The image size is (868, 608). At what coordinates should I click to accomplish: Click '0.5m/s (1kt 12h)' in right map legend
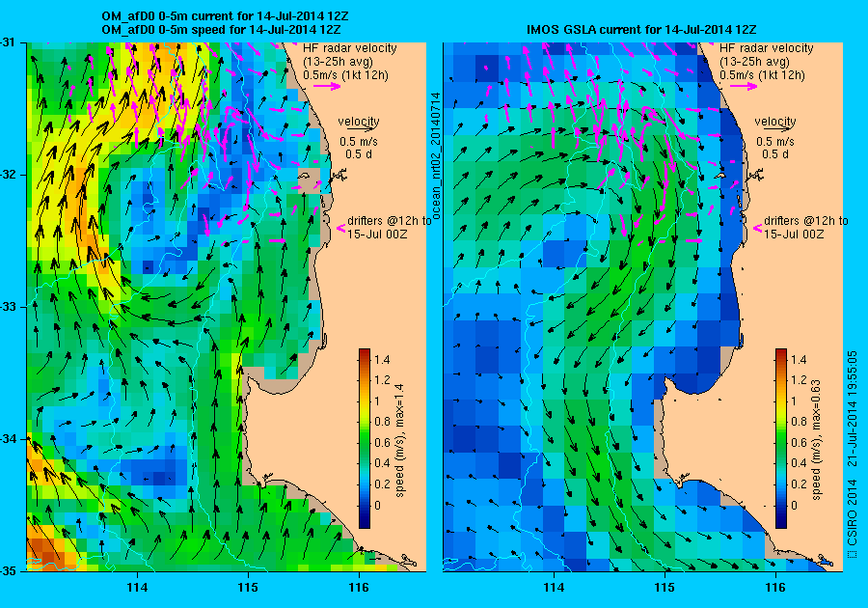point(762,74)
